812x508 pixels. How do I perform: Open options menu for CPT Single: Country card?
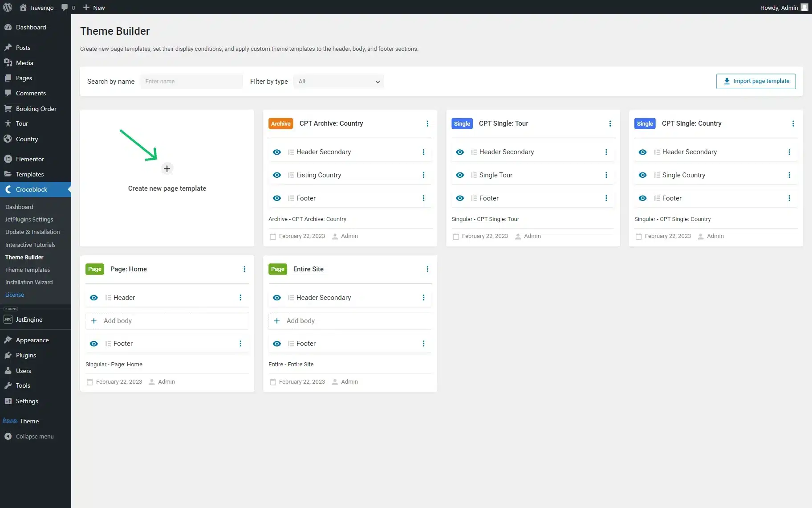coord(793,123)
